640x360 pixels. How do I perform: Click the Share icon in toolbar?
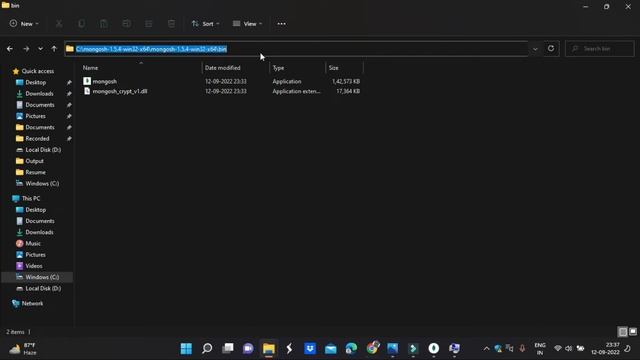pos(149,24)
